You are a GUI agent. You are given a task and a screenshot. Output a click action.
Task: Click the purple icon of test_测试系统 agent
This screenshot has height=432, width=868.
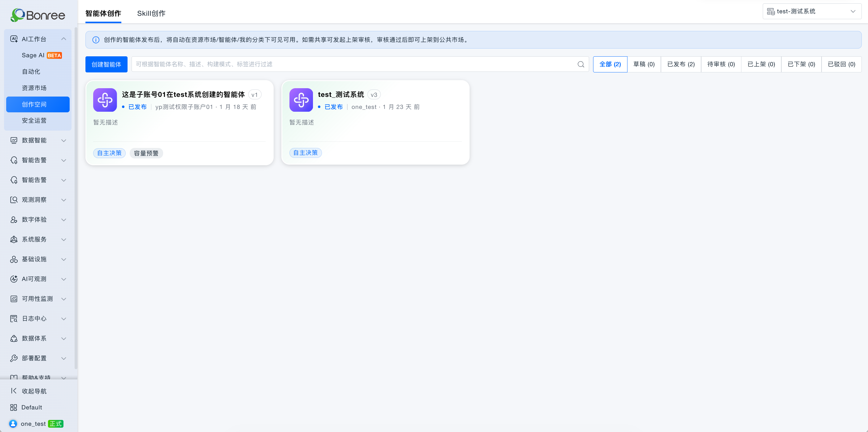pyautogui.click(x=301, y=100)
